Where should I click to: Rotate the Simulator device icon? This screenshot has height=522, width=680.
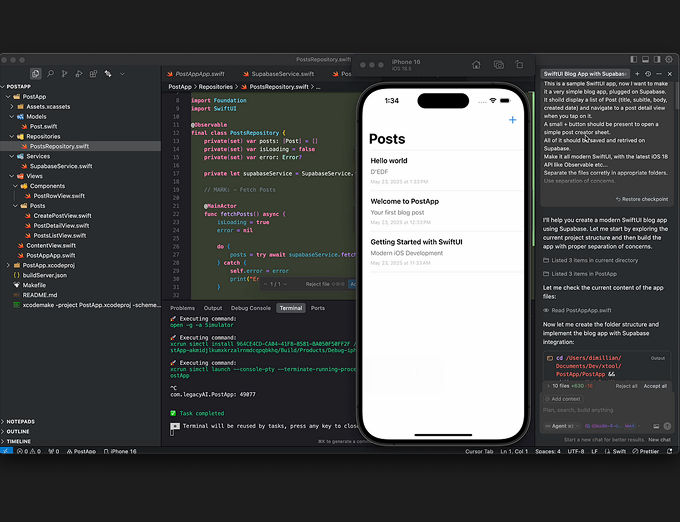519,65
